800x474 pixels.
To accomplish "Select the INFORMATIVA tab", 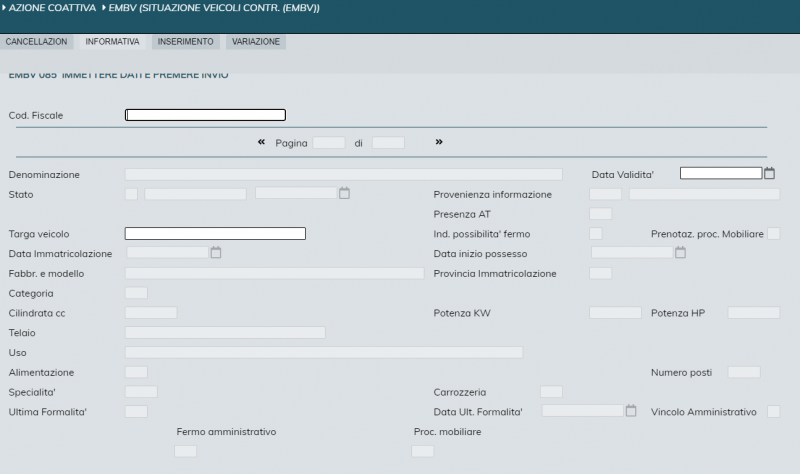I will pyautogui.click(x=112, y=42).
